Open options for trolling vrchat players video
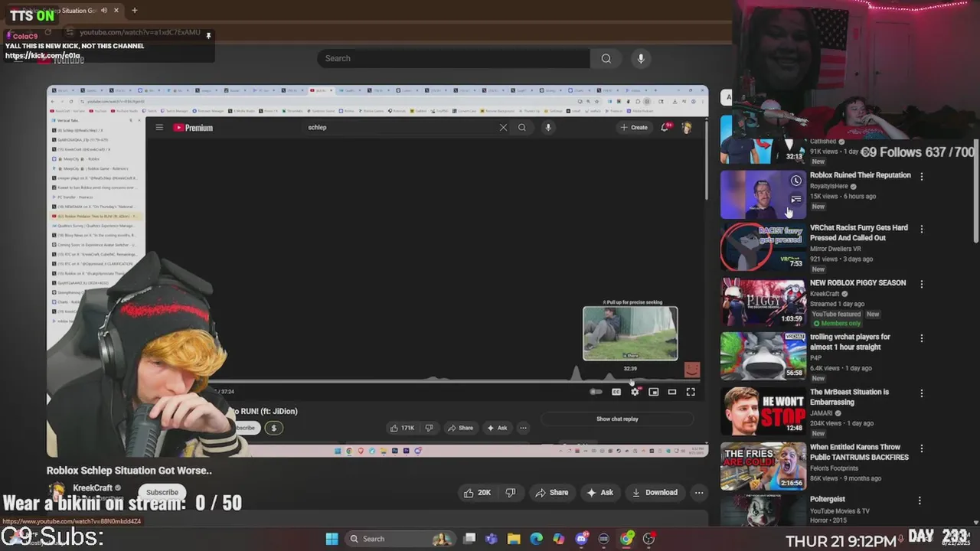 point(922,338)
